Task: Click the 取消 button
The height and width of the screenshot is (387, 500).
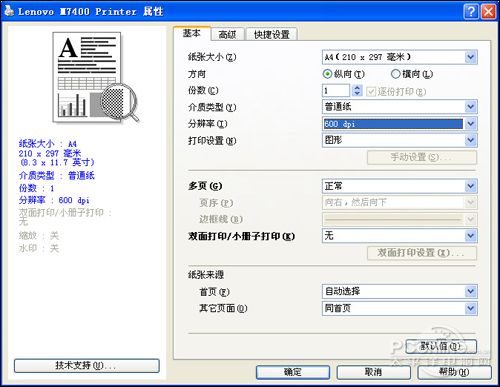Action: pos(373,372)
